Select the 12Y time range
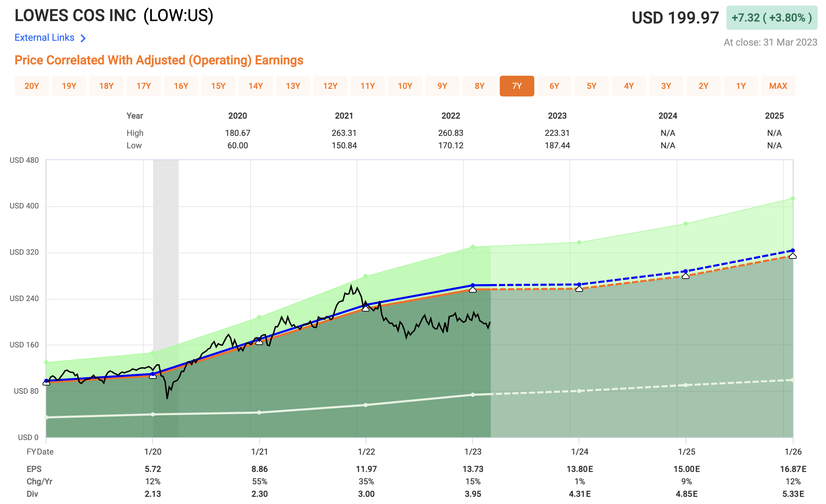 click(x=330, y=86)
